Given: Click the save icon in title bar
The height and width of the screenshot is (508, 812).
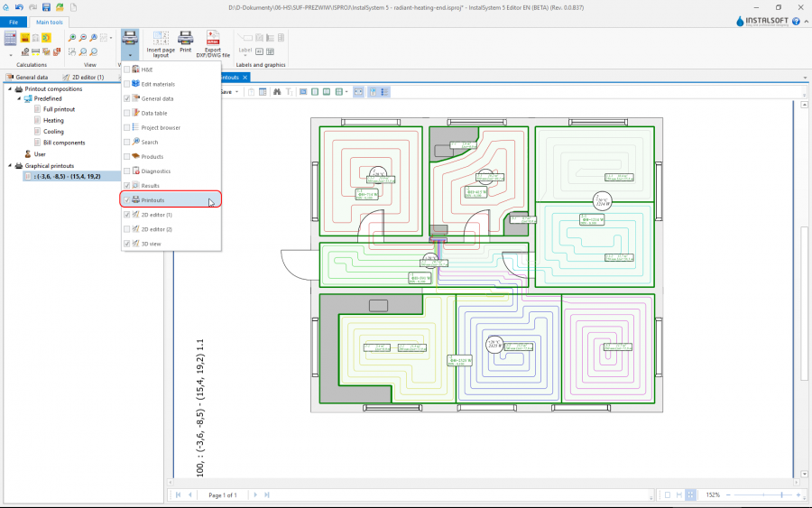Looking at the screenshot, I should click(45, 7).
